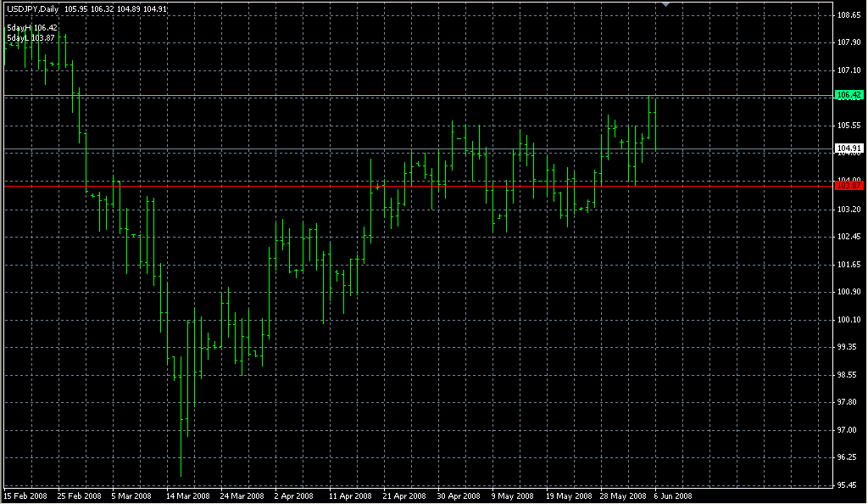Select 11 Apr 2008 on the time axis
Screen dimensions: 868x504
pyautogui.click(x=350, y=496)
